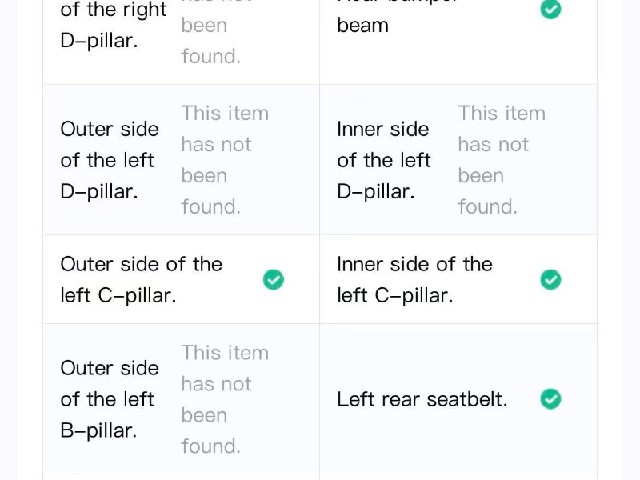Click 'This item has not been found' for Inner left D-pillar
This screenshot has width=640, height=480.
point(502,160)
